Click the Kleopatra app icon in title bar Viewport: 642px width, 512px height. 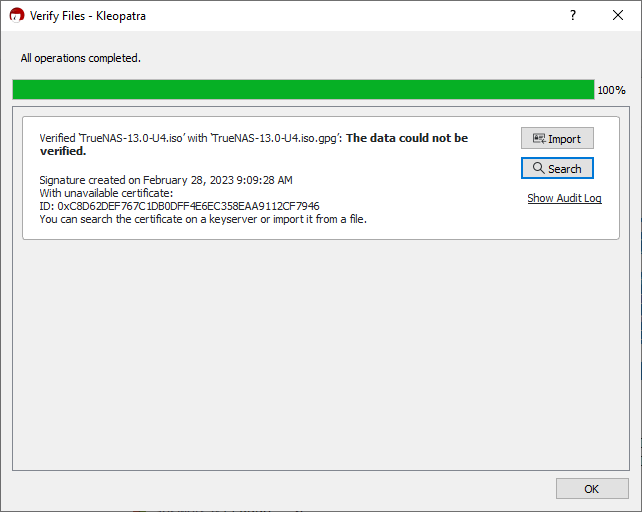[17, 16]
